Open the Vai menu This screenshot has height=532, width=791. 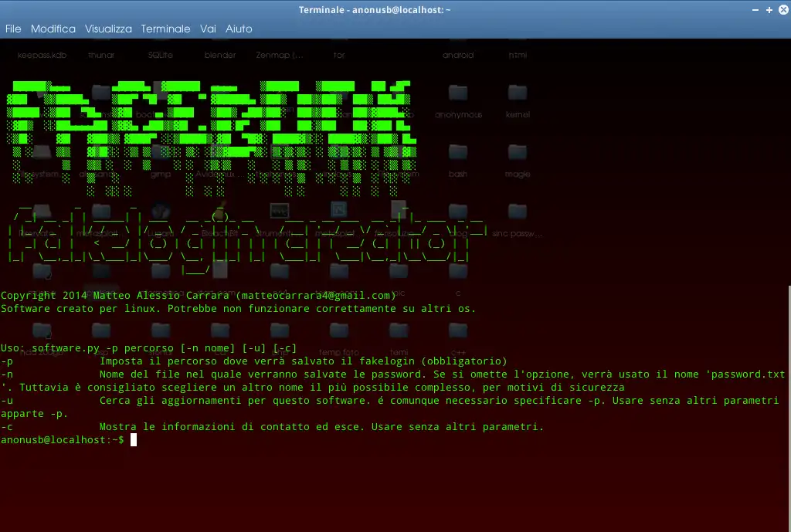(x=208, y=29)
